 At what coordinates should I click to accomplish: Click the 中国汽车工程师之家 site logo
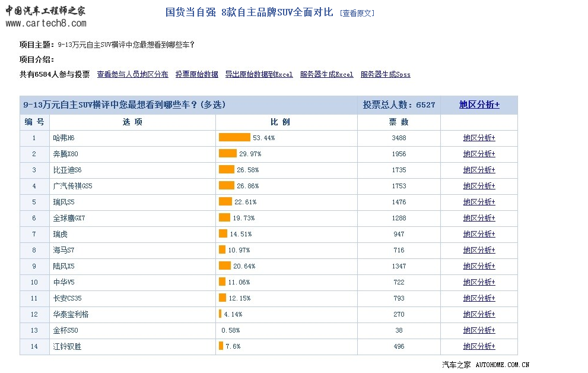pos(45,10)
